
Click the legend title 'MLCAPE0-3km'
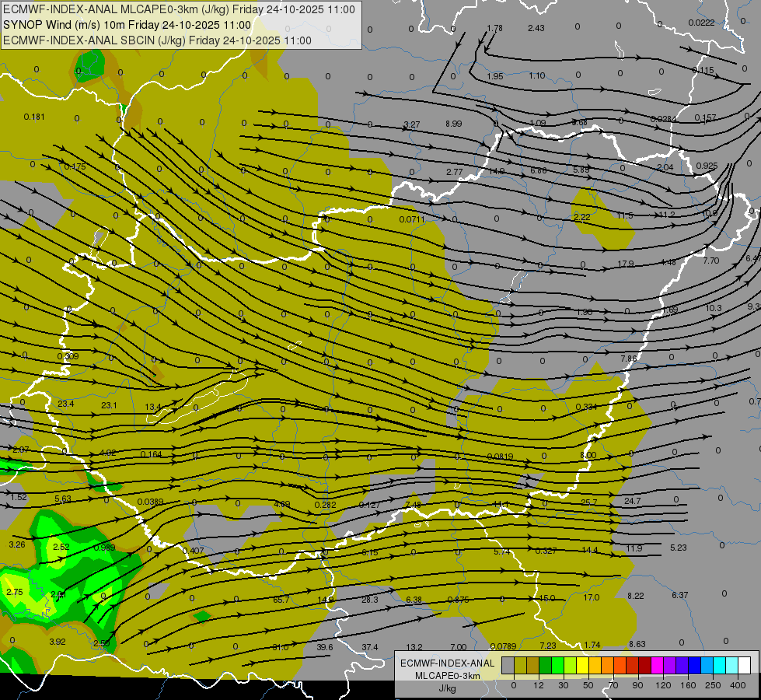[448, 676]
